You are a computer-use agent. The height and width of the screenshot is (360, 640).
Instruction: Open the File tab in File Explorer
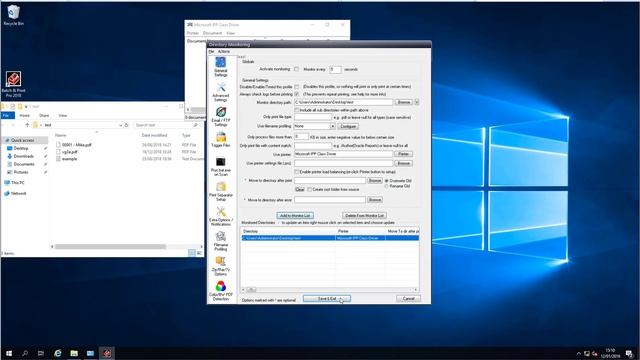tap(7, 116)
